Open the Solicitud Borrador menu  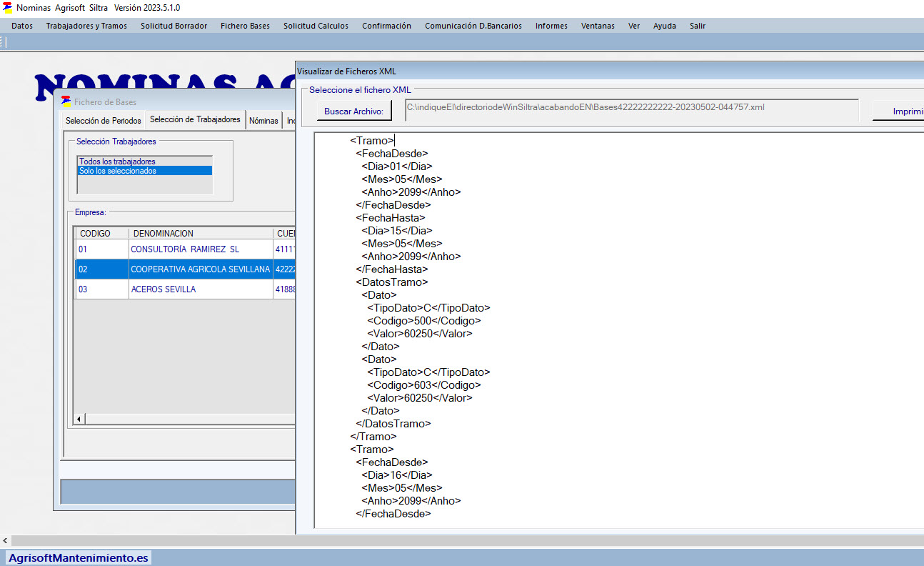(174, 26)
